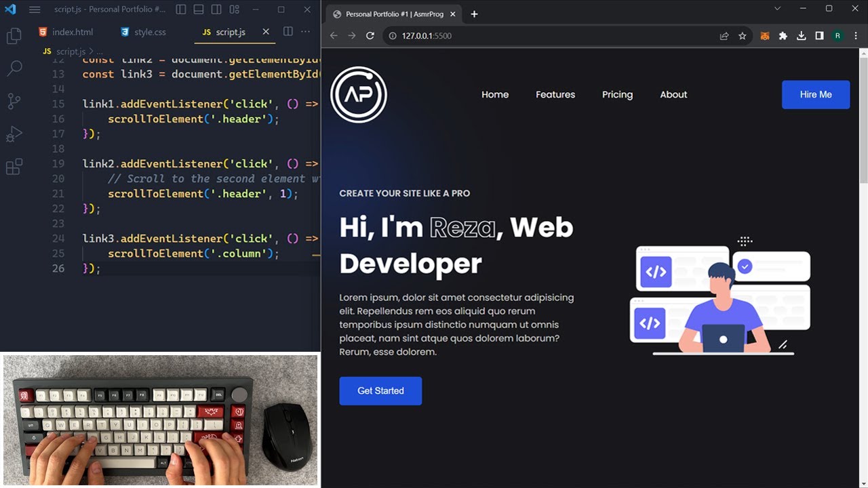868x488 pixels.
Task: Open editor More Actions ellipsis menu
Action: click(x=306, y=32)
